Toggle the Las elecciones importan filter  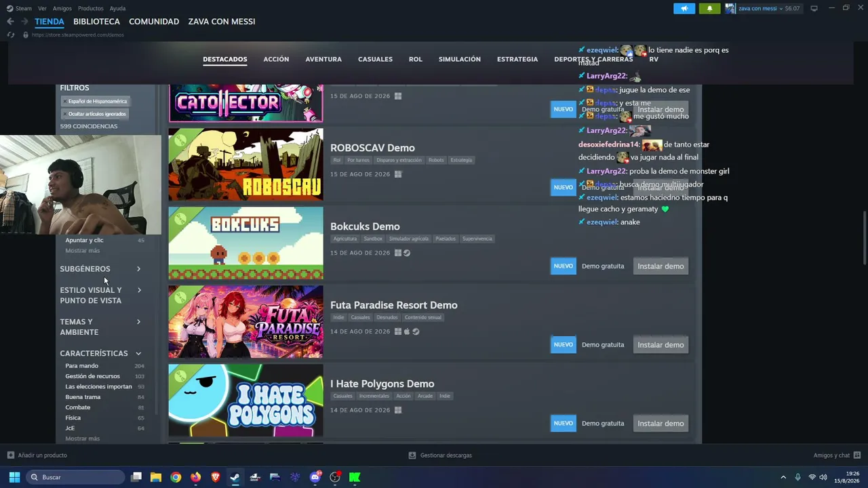(x=104, y=386)
